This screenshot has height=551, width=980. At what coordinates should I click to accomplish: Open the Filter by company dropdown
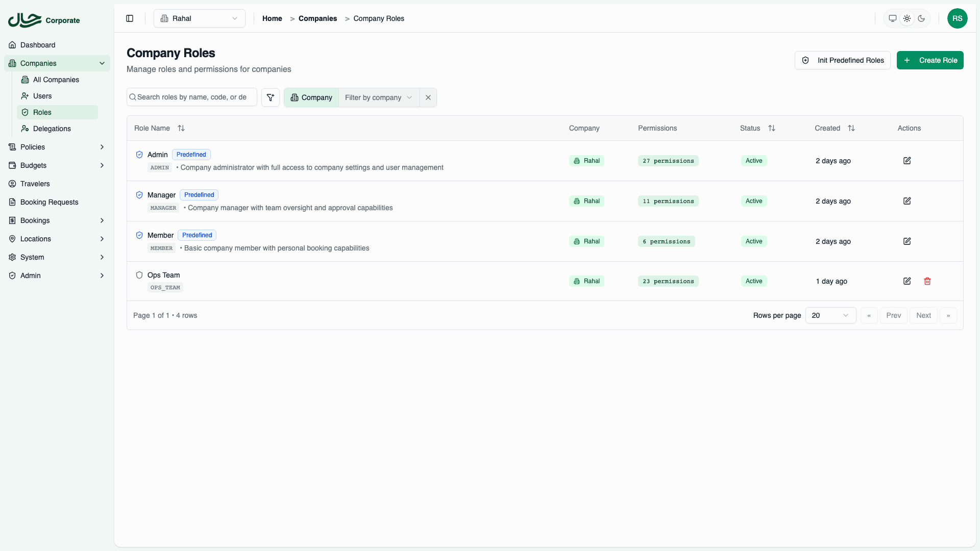[x=378, y=97]
